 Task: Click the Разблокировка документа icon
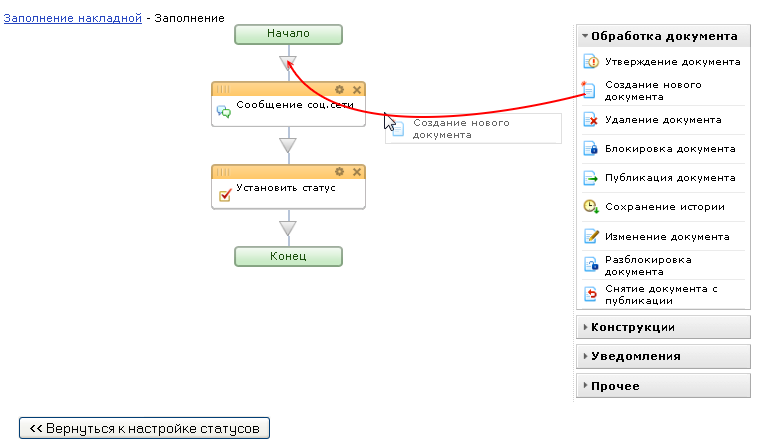[x=590, y=265]
